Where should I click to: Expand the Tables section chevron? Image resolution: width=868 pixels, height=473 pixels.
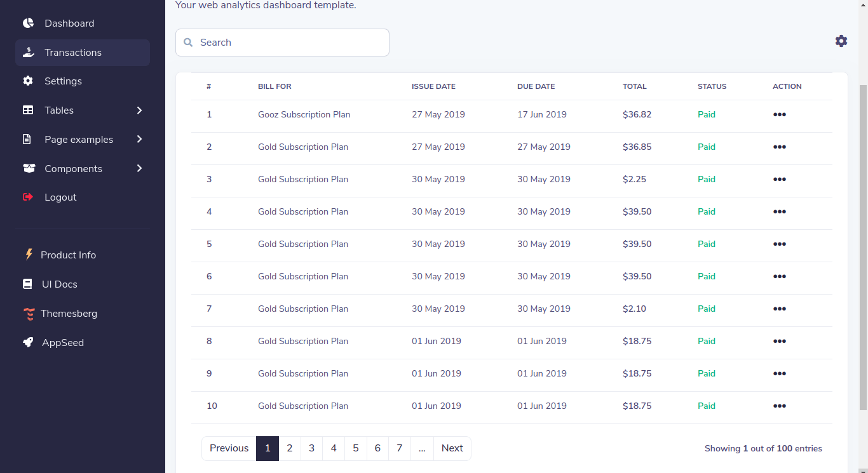click(139, 110)
